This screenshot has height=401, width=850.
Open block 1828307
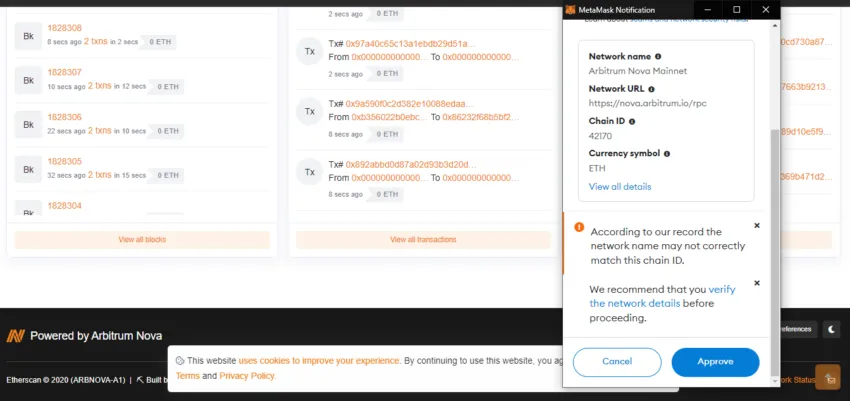(65, 73)
